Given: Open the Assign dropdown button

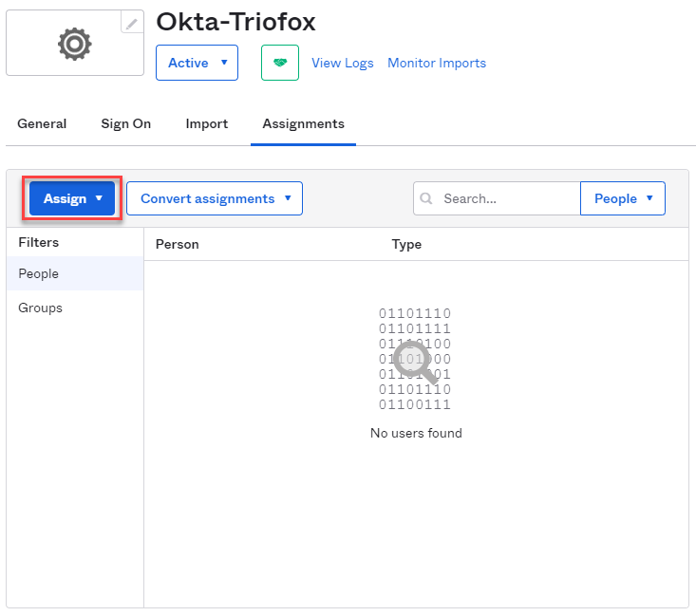Looking at the screenshot, I should point(72,198).
